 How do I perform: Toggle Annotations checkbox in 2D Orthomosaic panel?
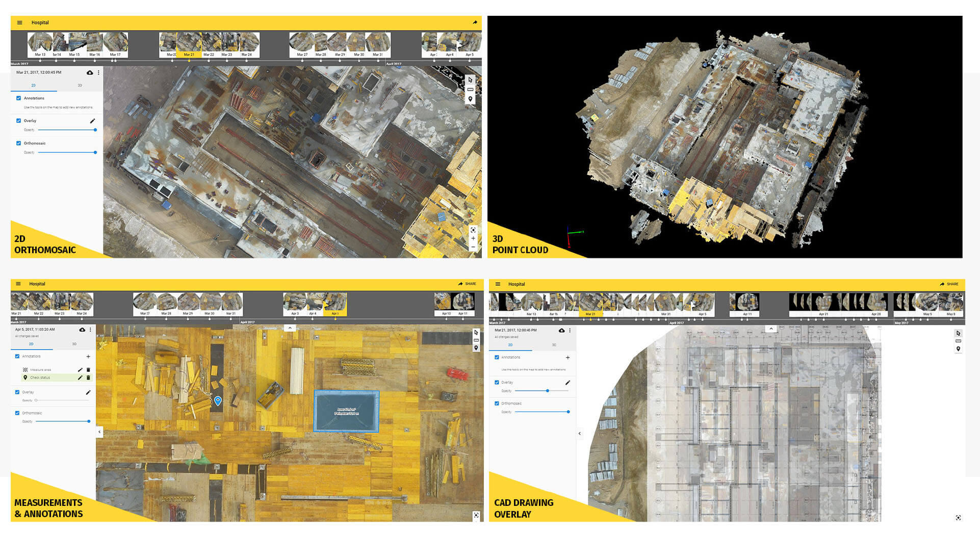[x=19, y=98]
